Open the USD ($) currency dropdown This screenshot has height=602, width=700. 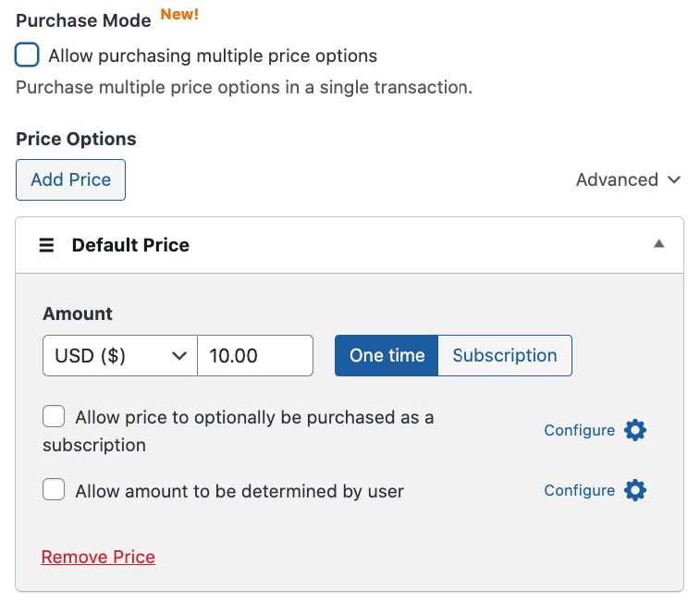click(120, 355)
